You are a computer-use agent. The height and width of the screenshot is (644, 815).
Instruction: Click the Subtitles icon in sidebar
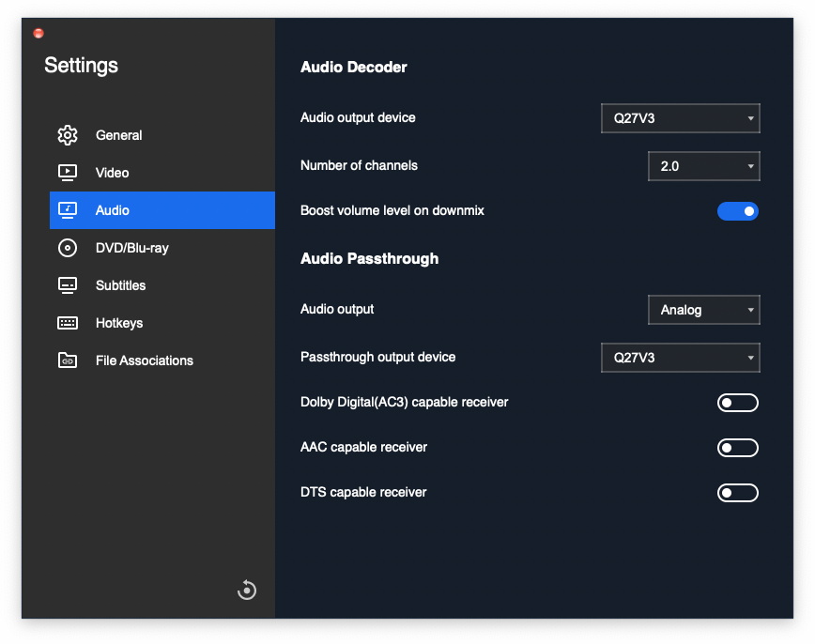point(67,285)
